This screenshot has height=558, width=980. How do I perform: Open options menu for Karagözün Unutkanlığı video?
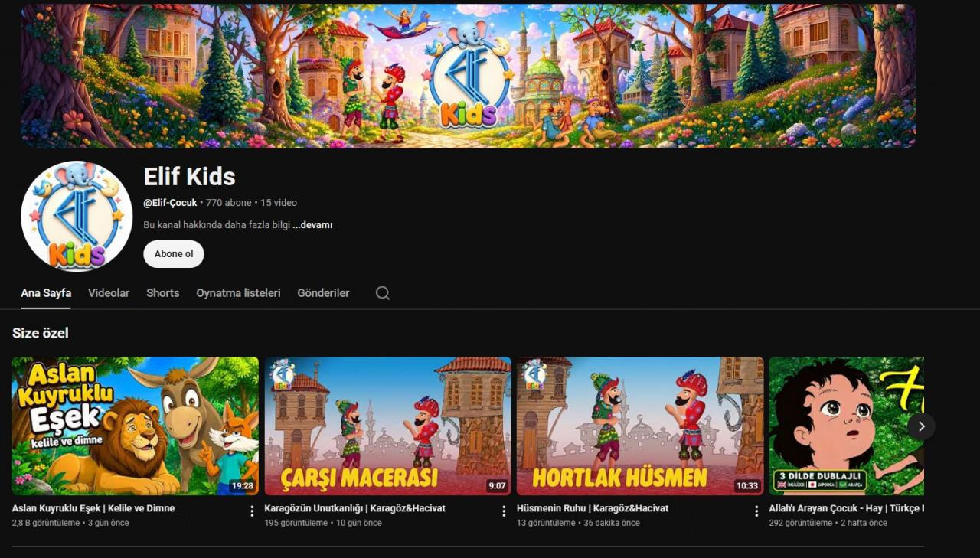click(x=504, y=511)
